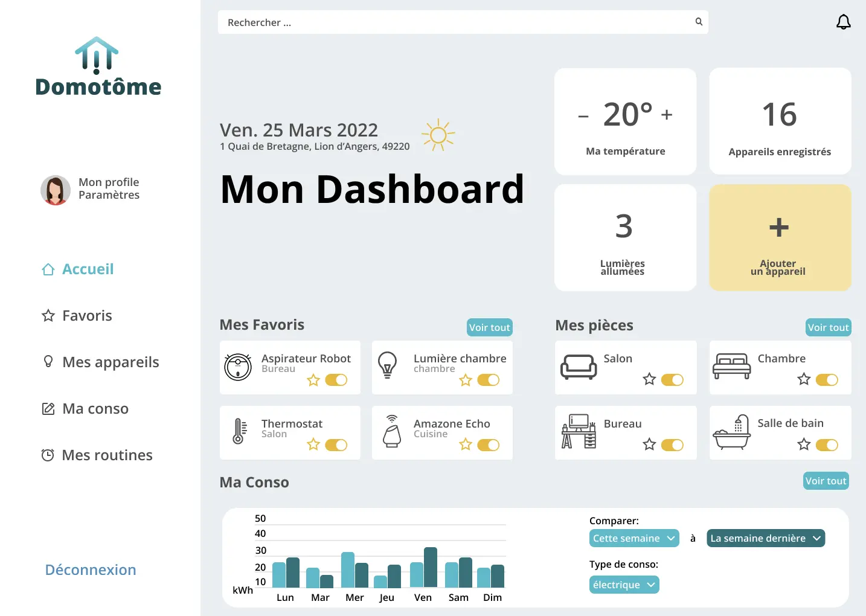The width and height of the screenshot is (866, 616).
Task: Star the Salle de bain room
Action: click(804, 444)
